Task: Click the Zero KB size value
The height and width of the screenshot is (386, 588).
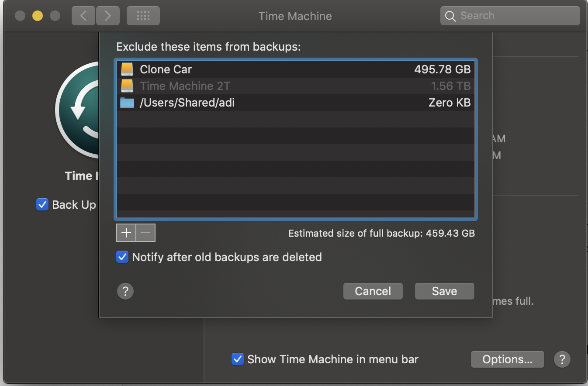Action: click(x=450, y=103)
